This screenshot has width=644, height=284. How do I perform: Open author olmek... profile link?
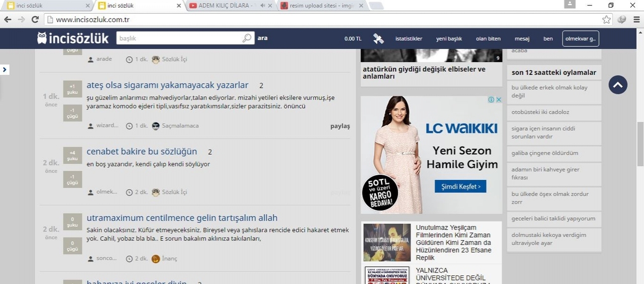click(107, 192)
